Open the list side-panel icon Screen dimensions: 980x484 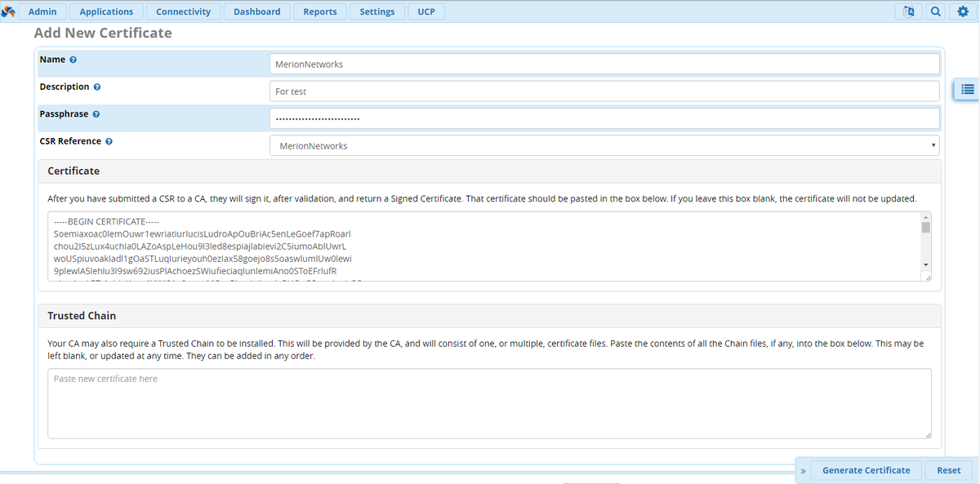click(968, 90)
